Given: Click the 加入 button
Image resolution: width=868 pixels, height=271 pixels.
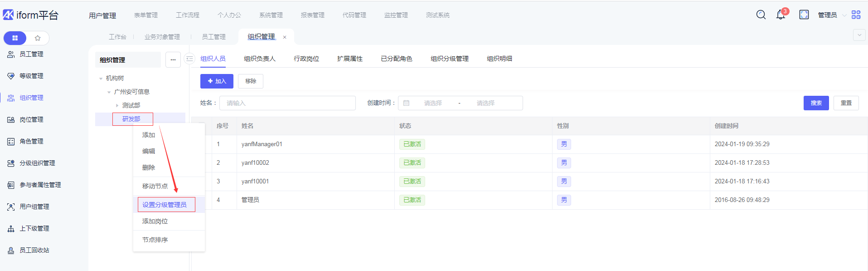Looking at the screenshot, I should (217, 81).
